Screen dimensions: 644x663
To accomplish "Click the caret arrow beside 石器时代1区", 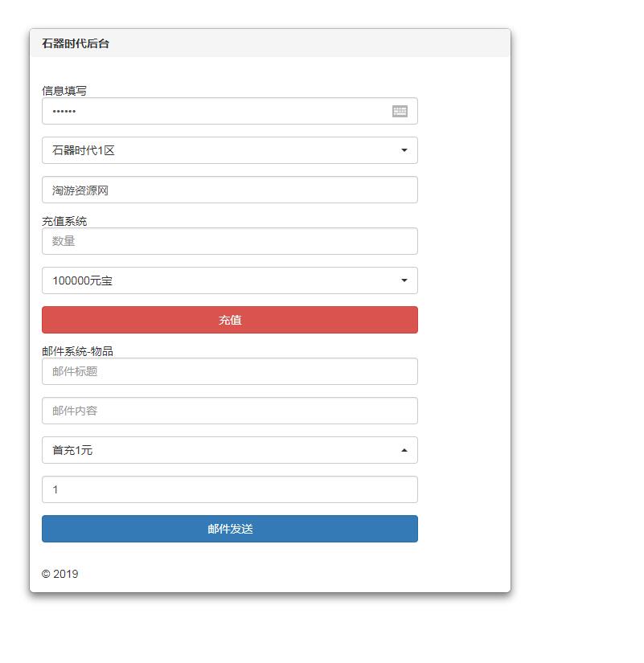I will 404,150.
